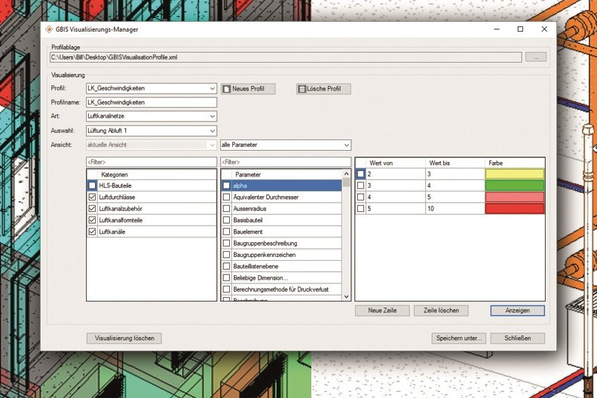Screen dimensions: 597x398
Task: Click the Lösche Profil icon
Action: click(x=302, y=89)
